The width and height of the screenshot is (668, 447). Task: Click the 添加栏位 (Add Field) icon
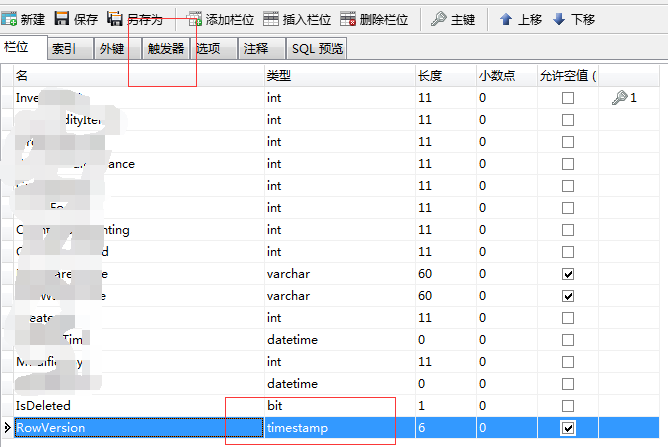[194, 18]
